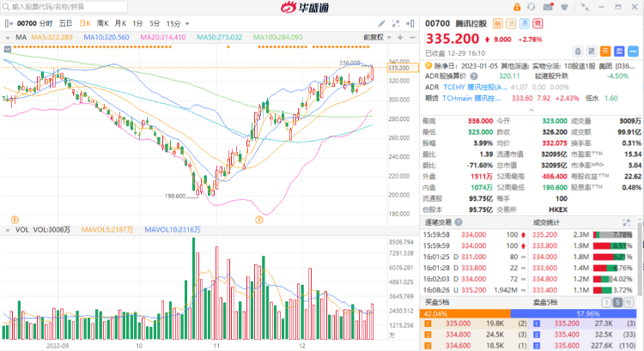Image resolution: width=644 pixels, height=351 pixels.
Task: Click the orange lock icon in title bar
Action: [517, 7]
